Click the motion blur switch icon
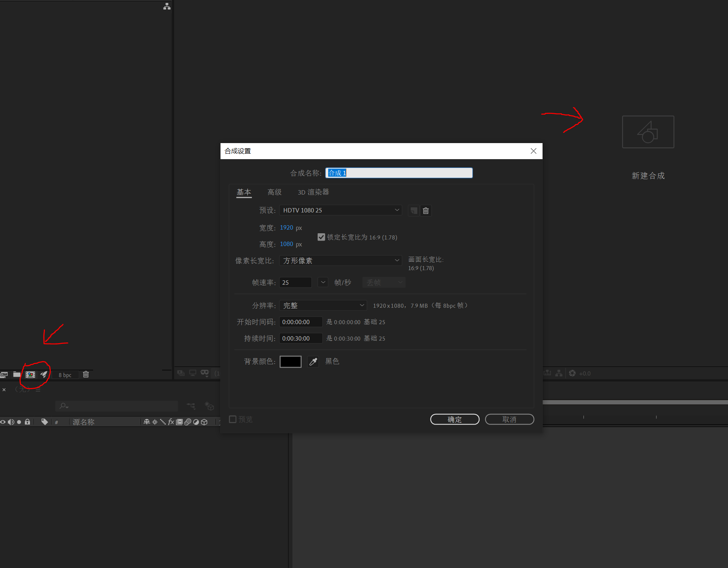This screenshot has height=568, width=728. click(188, 422)
